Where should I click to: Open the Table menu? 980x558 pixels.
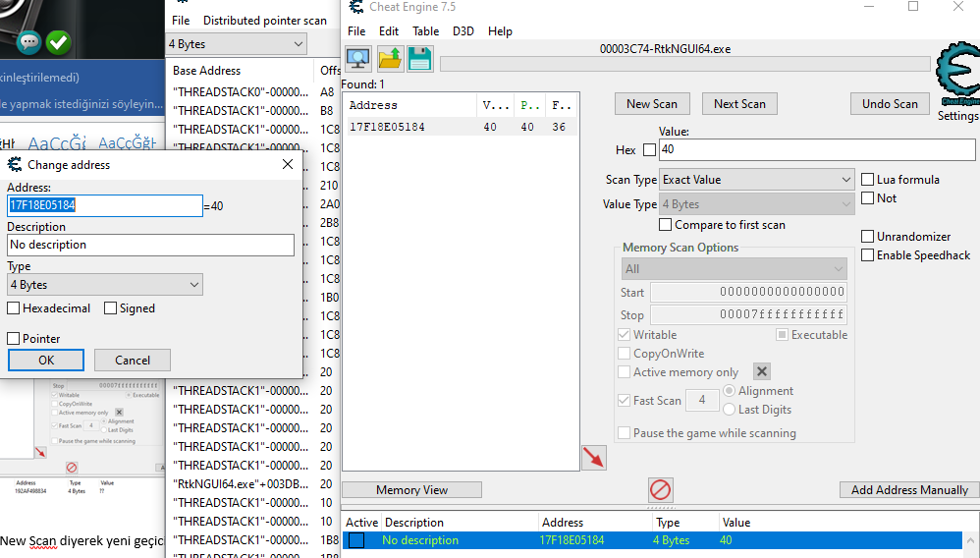[x=425, y=31]
